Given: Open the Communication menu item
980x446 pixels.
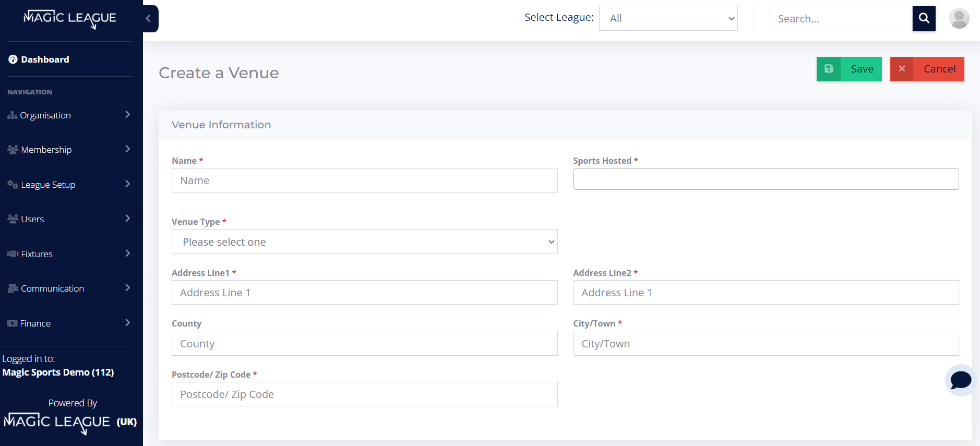Looking at the screenshot, I should point(70,288).
